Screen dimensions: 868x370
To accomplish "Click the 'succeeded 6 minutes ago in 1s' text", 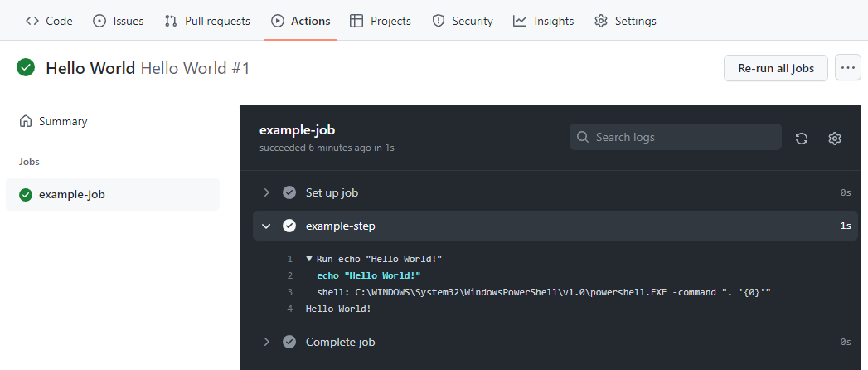I will pyautogui.click(x=327, y=148).
